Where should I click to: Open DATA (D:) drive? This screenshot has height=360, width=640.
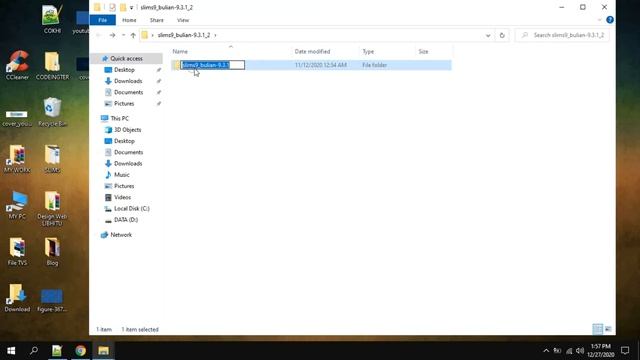point(126,220)
